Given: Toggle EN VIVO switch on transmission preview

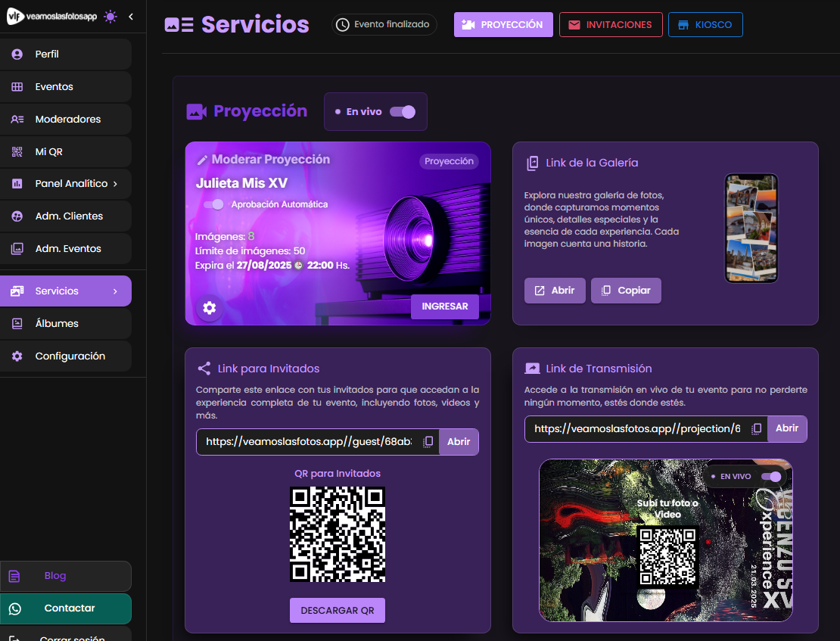Looking at the screenshot, I should pos(771,477).
